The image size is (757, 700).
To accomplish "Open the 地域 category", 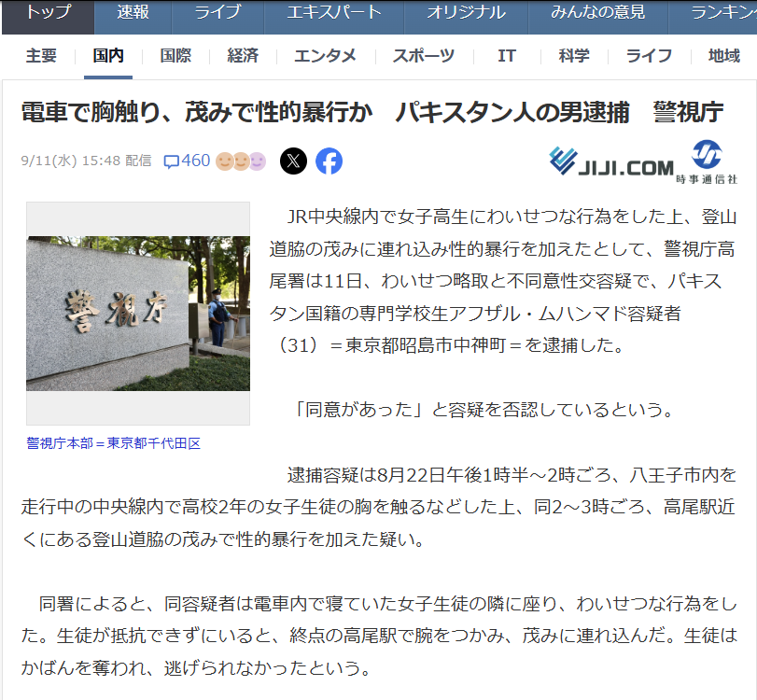I will 723,56.
